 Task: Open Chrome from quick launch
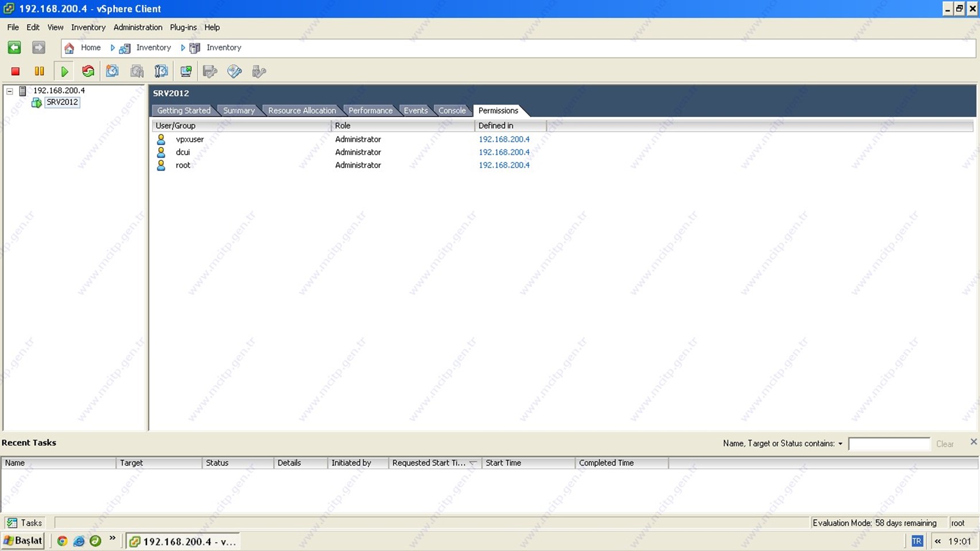tap(62, 541)
